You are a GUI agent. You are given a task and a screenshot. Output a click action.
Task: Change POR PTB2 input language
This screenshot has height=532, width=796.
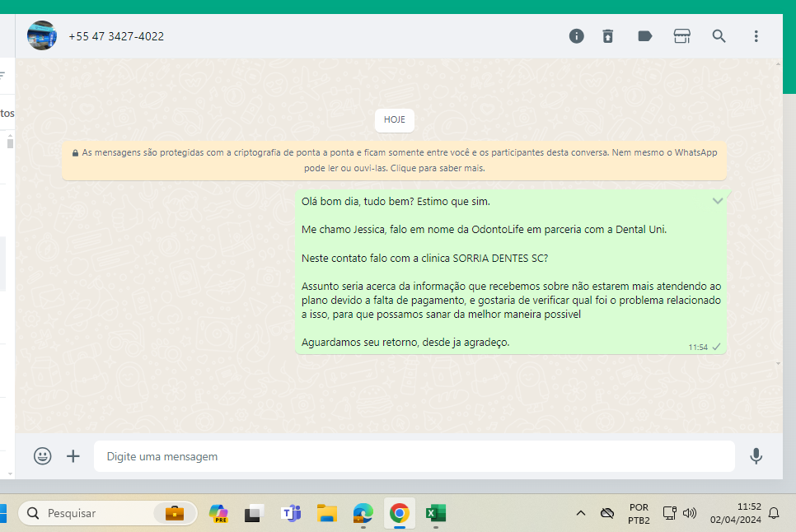pos(639,513)
